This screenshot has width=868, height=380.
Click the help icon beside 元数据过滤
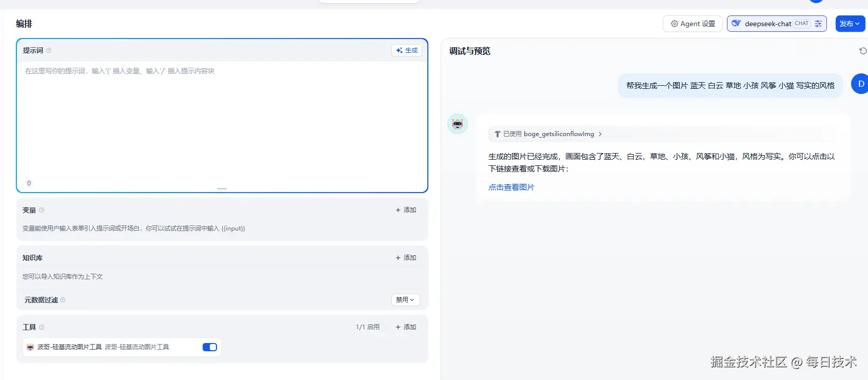point(63,300)
